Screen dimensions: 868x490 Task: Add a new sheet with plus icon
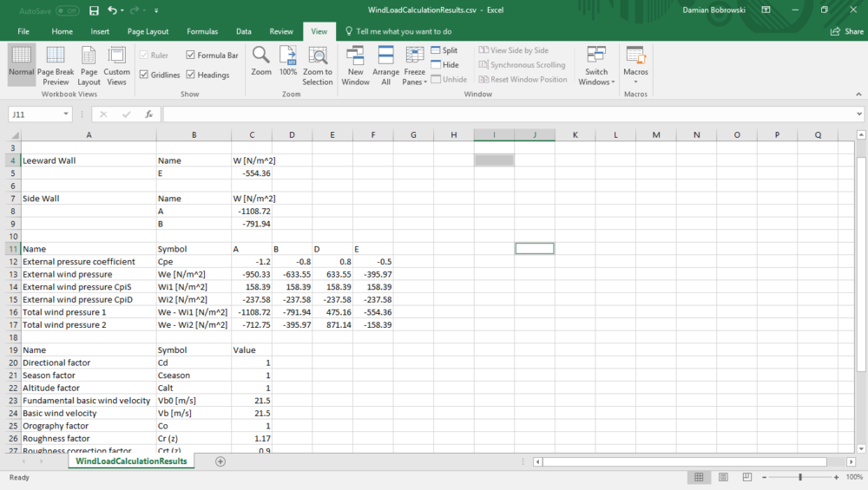tap(220, 461)
